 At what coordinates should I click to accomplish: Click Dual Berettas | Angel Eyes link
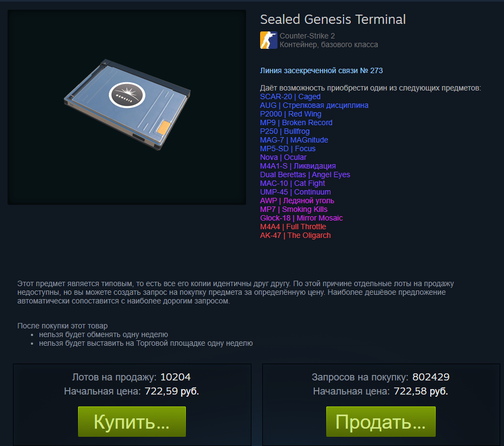305,175
